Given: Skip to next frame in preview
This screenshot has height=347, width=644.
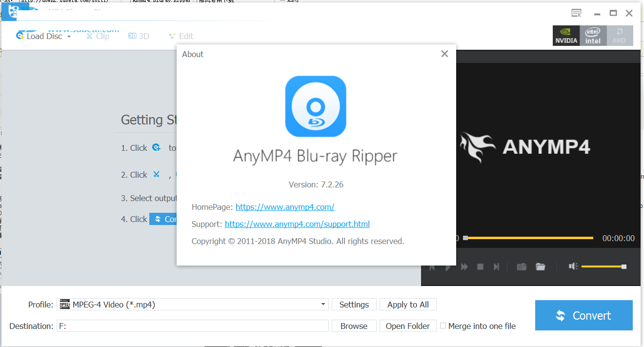Looking at the screenshot, I should [x=496, y=266].
